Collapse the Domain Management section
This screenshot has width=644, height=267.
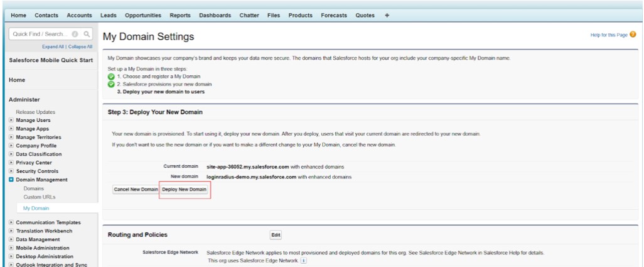(11, 180)
